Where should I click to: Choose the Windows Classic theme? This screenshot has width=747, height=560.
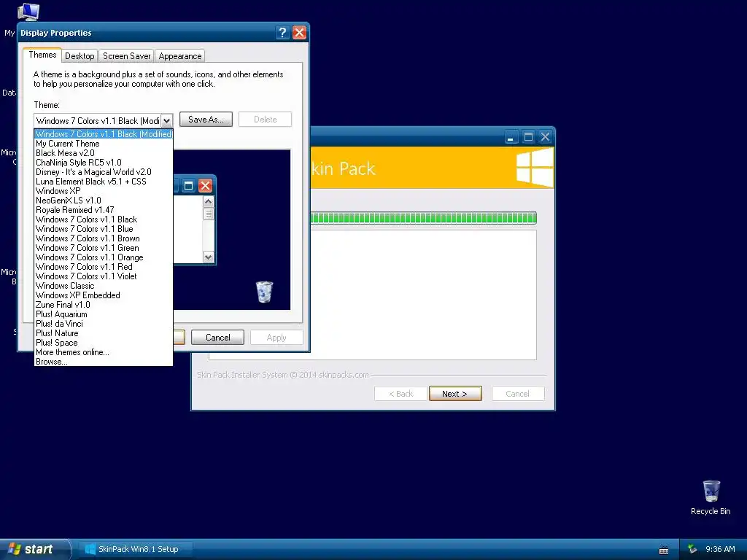click(104, 286)
